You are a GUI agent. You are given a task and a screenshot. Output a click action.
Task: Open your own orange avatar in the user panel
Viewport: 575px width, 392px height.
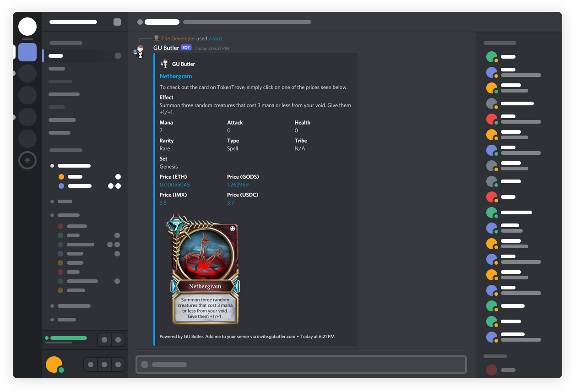tap(54, 365)
